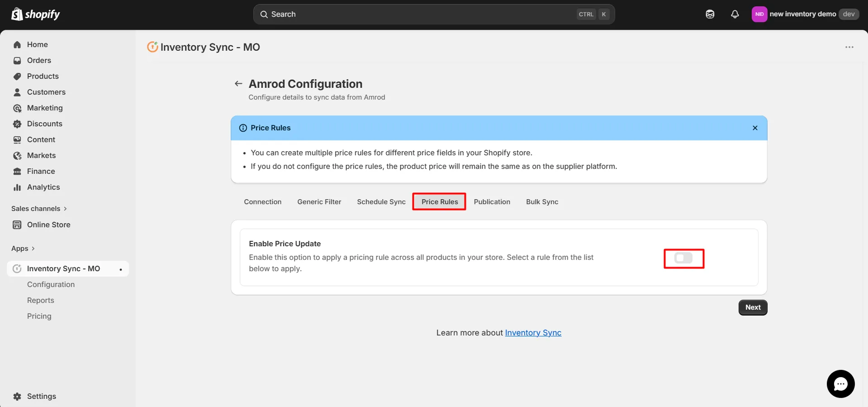The image size is (868, 407).
Task: Select the Price Rules tab
Action: (x=440, y=202)
